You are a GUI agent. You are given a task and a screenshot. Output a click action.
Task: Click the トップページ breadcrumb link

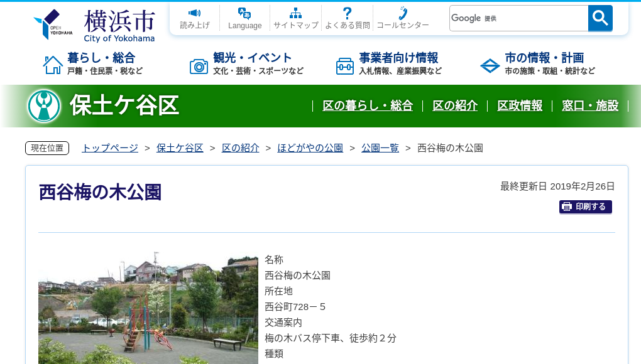(109, 148)
